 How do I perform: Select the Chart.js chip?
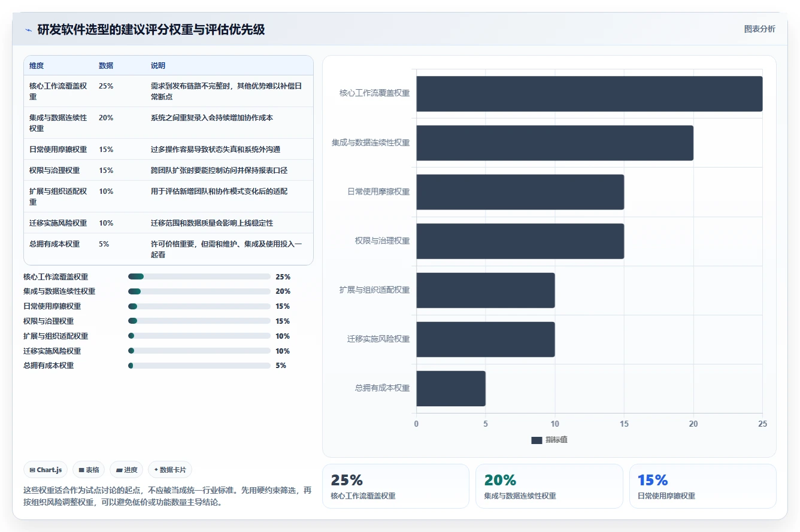pos(46,470)
